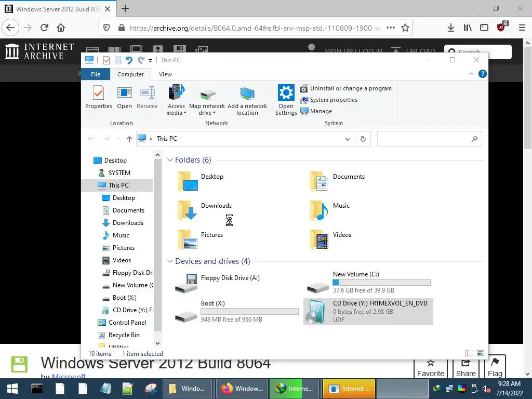The height and width of the screenshot is (399, 532).
Task: Click Videos in the navigation tree
Action: coord(122,260)
